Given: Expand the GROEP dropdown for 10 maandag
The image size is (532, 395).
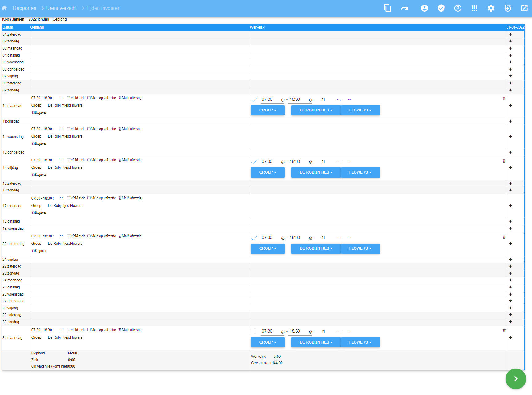Looking at the screenshot, I should (267, 110).
